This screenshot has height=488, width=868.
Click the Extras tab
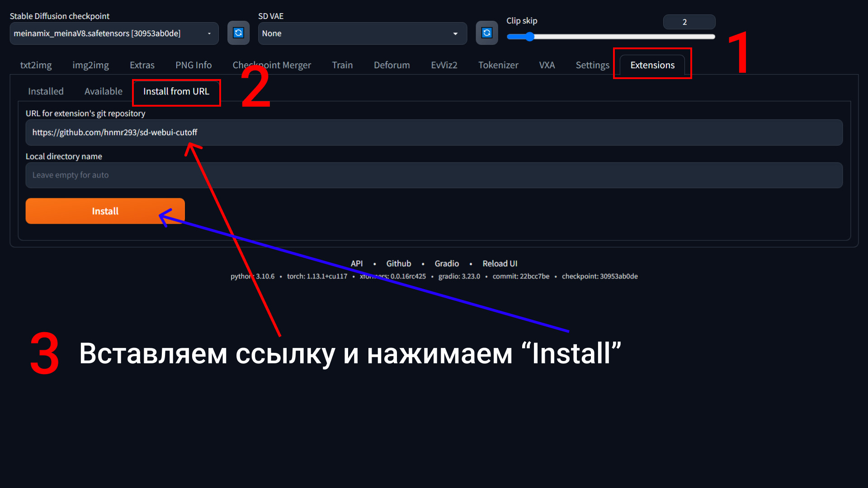click(x=142, y=65)
